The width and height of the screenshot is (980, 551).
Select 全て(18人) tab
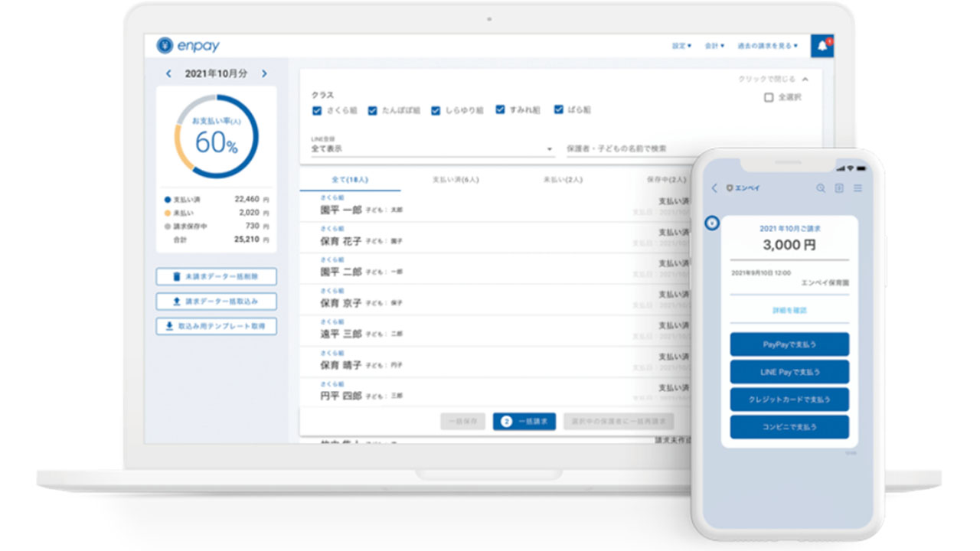click(349, 180)
